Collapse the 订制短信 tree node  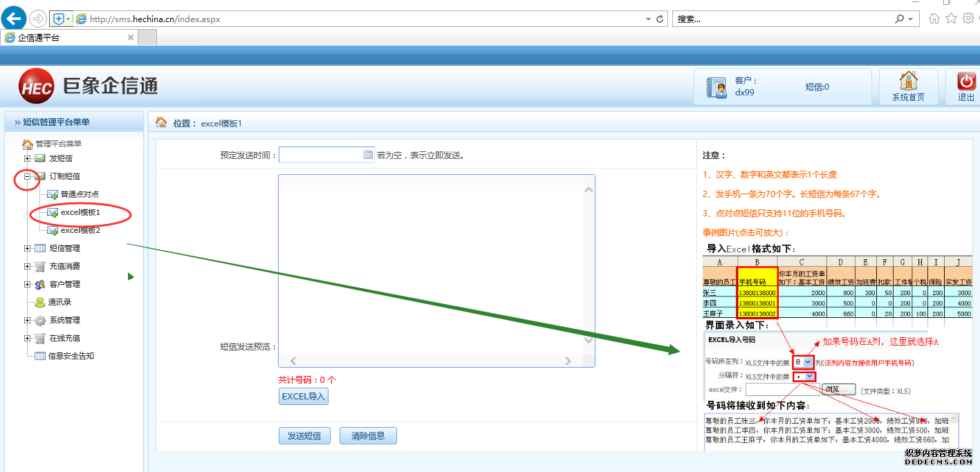click(28, 176)
